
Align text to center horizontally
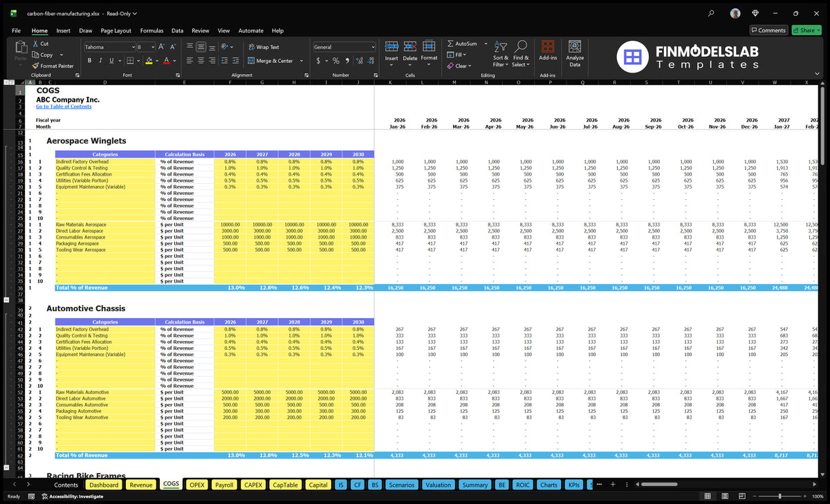pos(201,61)
